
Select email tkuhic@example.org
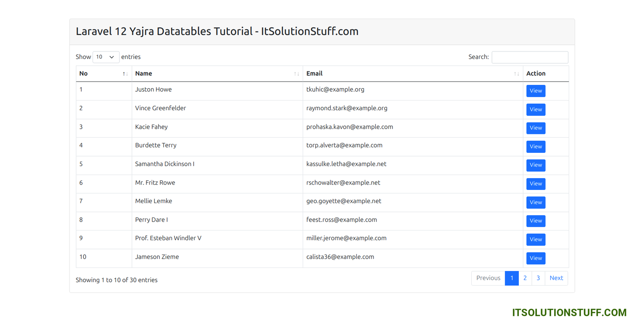coord(335,90)
